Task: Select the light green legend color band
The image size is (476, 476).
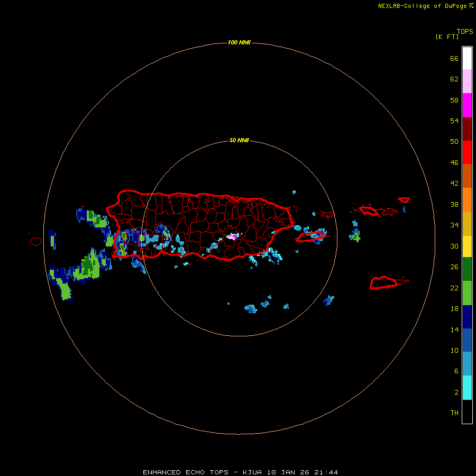Action: tap(467, 293)
